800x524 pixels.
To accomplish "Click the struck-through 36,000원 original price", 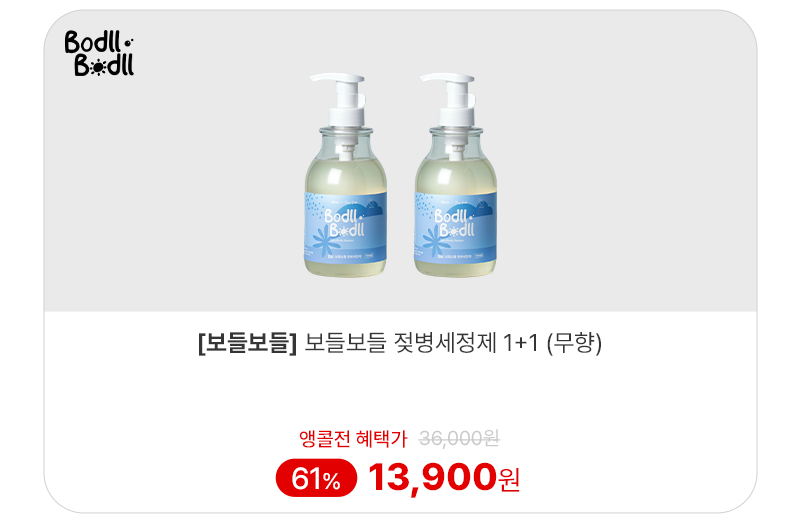I will tap(459, 438).
